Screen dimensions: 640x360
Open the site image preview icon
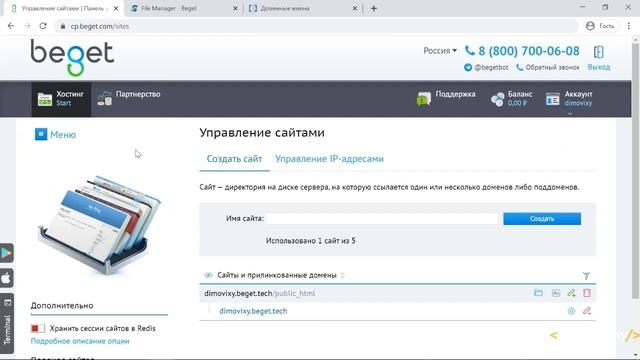click(x=556, y=293)
